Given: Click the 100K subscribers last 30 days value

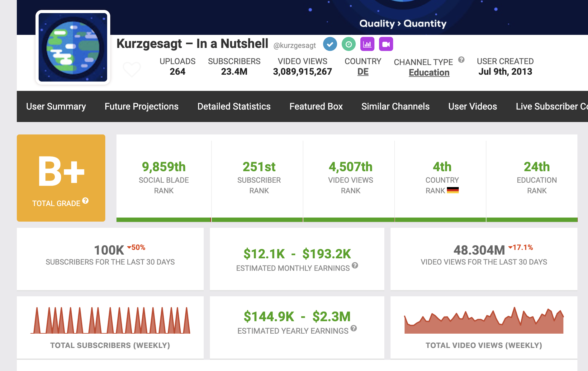Looking at the screenshot, I should pos(109,250).
